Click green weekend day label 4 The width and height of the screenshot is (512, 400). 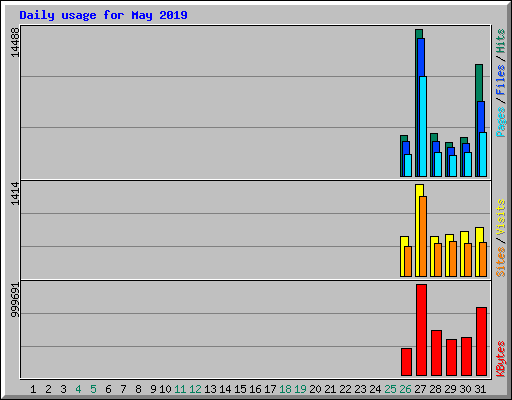pyautogui.click(x=78, y=389)
